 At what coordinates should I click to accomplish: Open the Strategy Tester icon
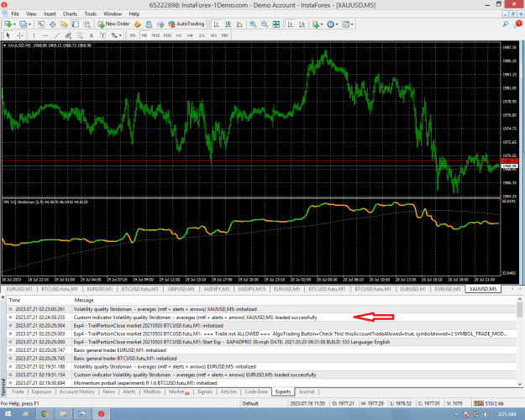click(x=87, y=24)
